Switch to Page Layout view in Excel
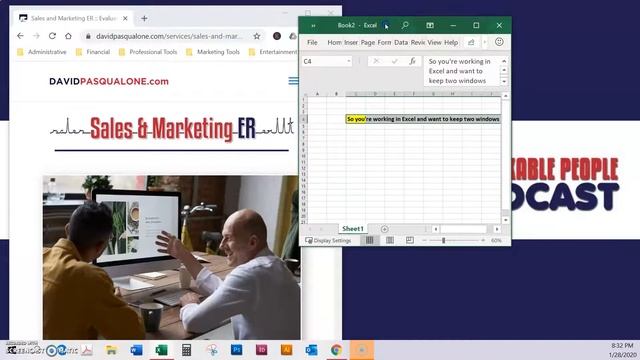This screenshot has width=640, height=360. tap(390, 240)
